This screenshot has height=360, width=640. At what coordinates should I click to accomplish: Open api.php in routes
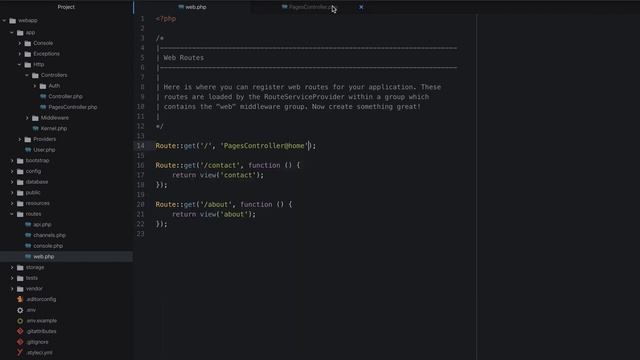[x=42, y=224]
